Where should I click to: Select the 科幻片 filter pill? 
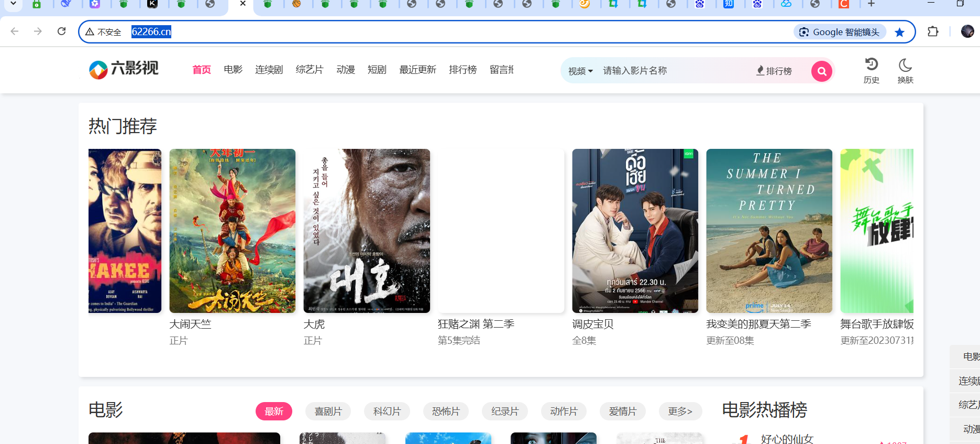(x=387, y=411)
